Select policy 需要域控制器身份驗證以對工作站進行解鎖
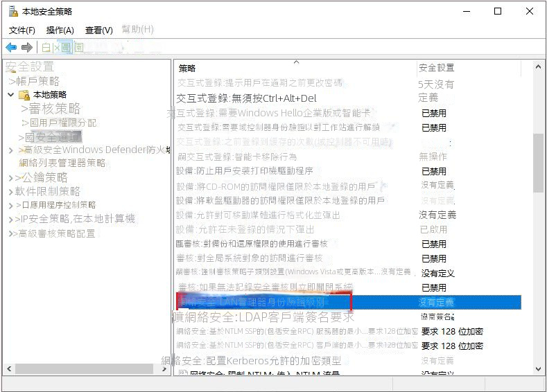 279,127
